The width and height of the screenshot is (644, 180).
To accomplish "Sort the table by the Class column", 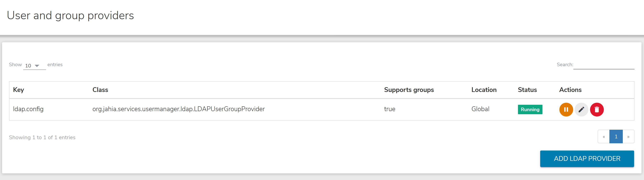I will coord(100,90).
